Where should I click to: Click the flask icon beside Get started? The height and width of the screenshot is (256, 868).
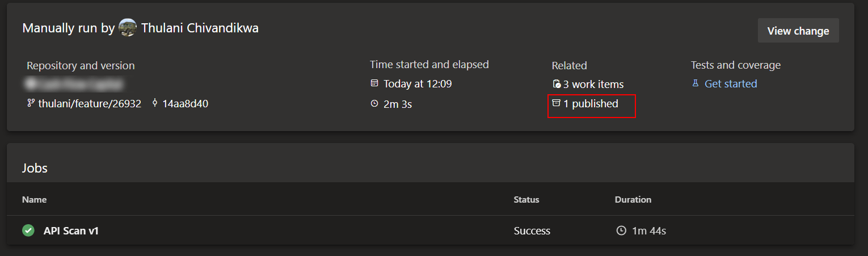(x=695, y=83)
